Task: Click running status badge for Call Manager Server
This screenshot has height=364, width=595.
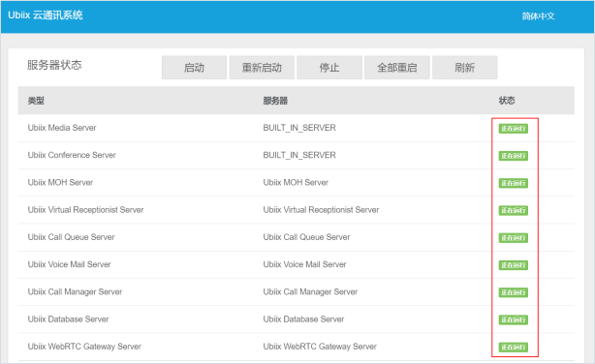Action: click(x=513, y=292)
